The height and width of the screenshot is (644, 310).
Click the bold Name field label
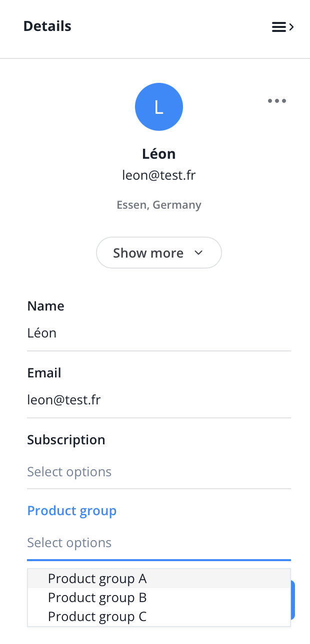46,306
